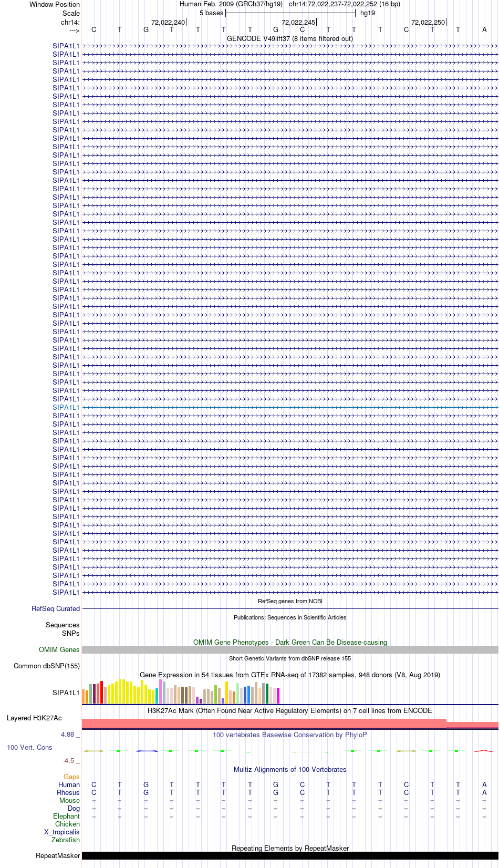Click the 'chr14:' ruler label
The image size is (499, 868).
[70, 23]
